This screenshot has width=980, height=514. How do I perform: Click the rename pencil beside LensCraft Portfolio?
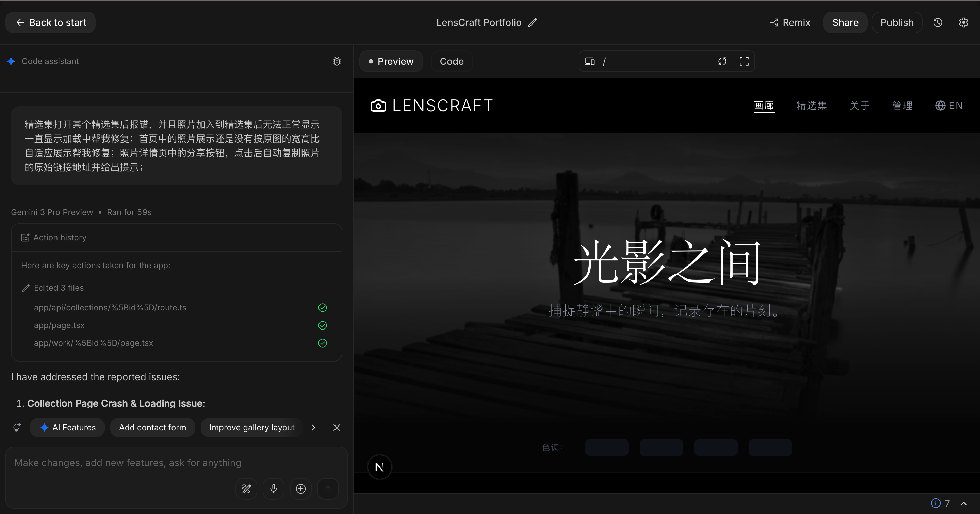point(533,22)
